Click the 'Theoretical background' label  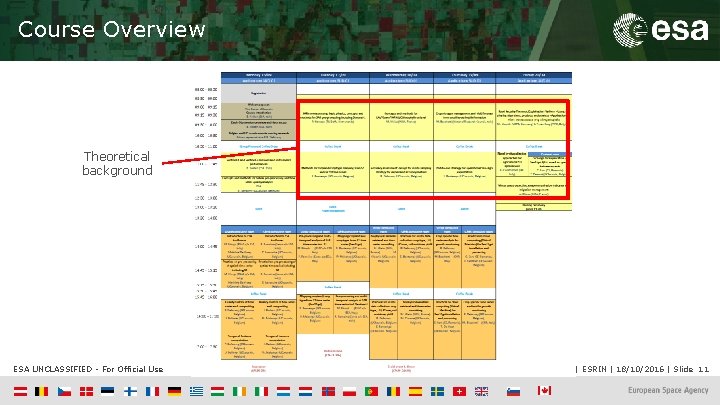coord(117,163)
